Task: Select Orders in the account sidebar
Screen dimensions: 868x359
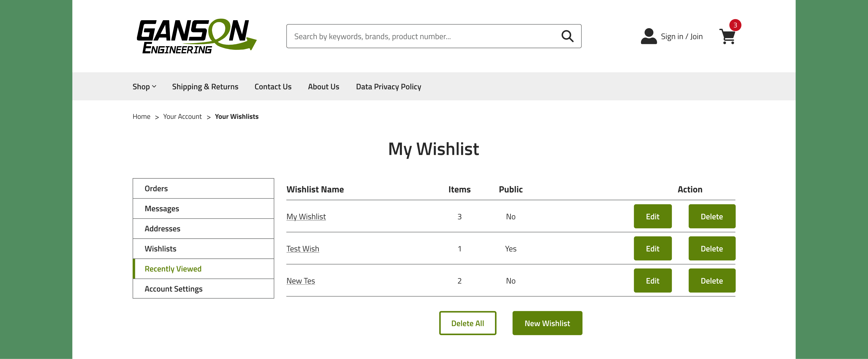Action: click(156, 188)
